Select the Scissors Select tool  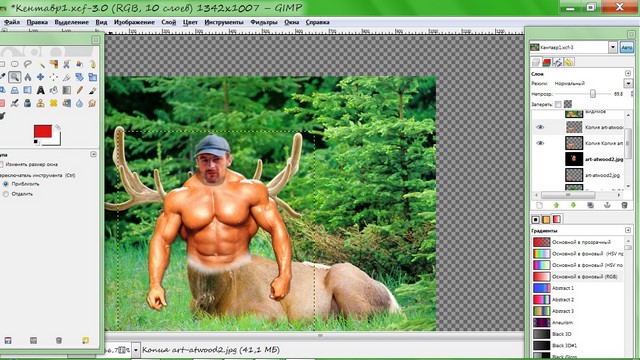[x=67, y=64]
